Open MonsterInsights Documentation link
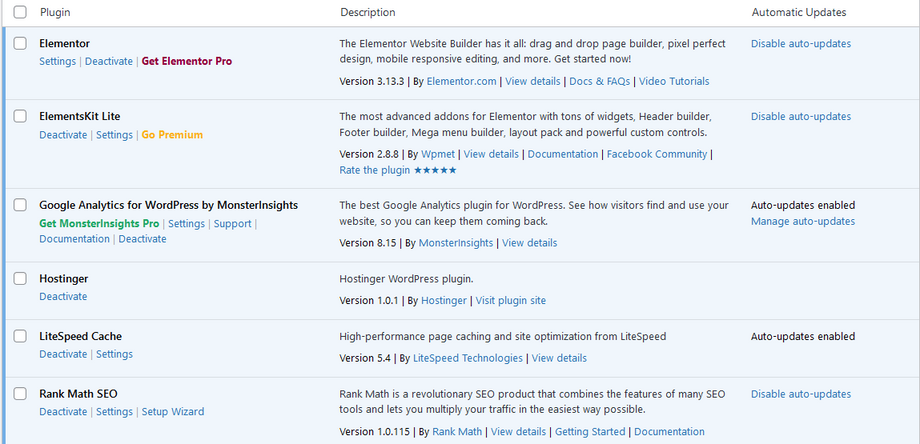This screenshot has height=444, width=920. [x=75, y=239]
